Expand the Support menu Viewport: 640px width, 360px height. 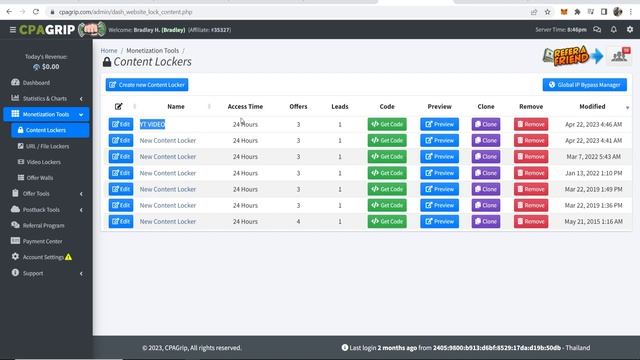click(x=46, y=273)
